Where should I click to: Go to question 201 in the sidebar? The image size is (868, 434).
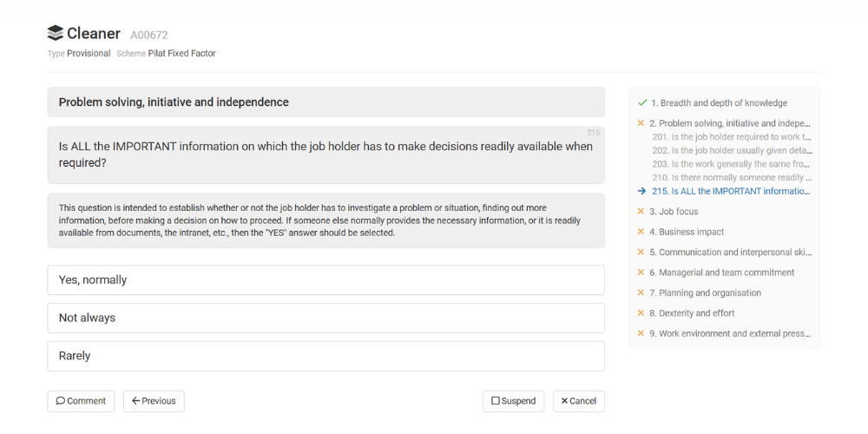[731, 137]
